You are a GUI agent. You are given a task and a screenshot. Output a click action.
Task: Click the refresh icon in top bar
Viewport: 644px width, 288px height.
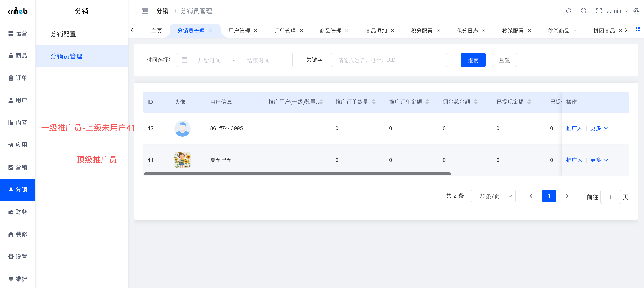point(568,11)
